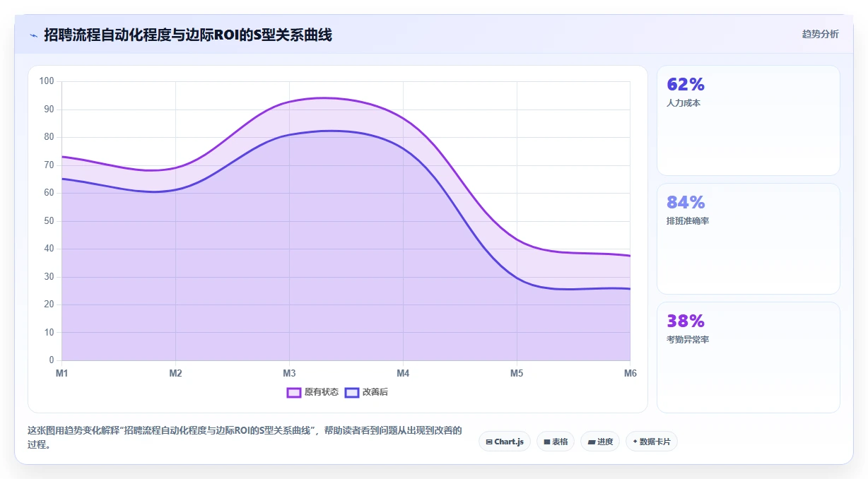Click the 100 y-axis value
This screenshot has width=868, height=479.
tap(47, 81)
